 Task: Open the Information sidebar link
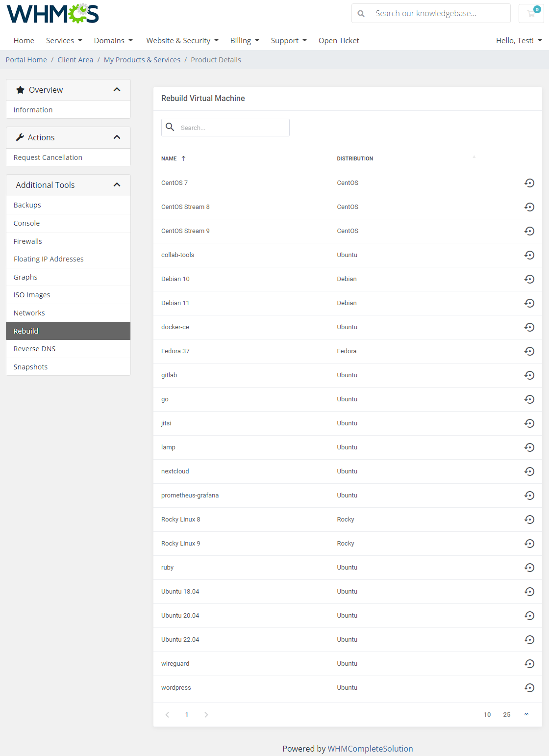(68, 110)
